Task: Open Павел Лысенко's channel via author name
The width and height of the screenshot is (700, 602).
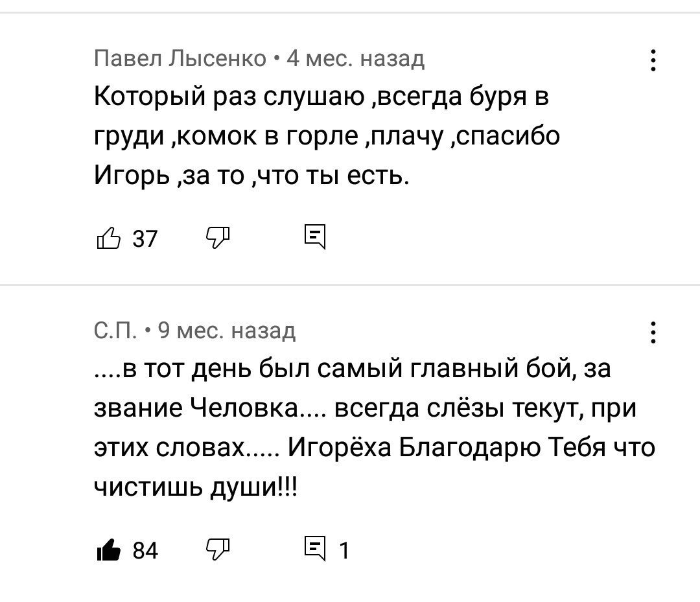Action: point(180,60)
